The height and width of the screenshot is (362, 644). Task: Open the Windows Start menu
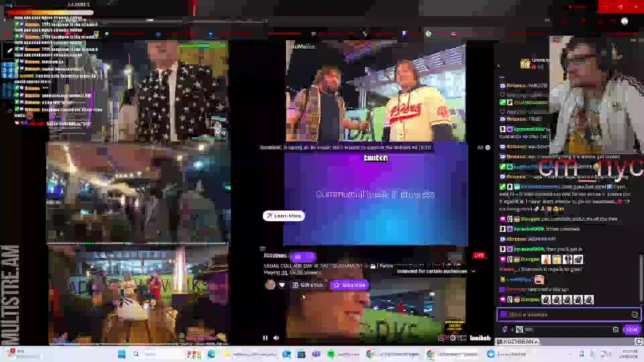click(122, 354)
